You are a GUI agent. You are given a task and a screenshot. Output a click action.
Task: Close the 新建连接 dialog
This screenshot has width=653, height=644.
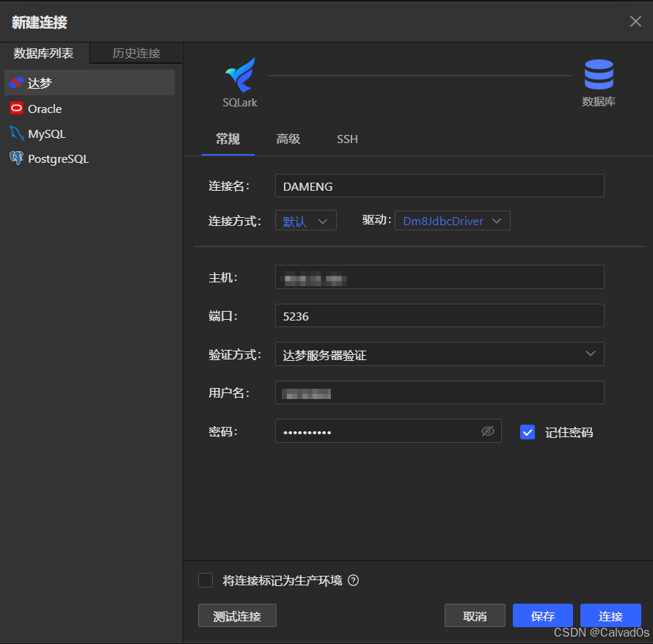635,21
